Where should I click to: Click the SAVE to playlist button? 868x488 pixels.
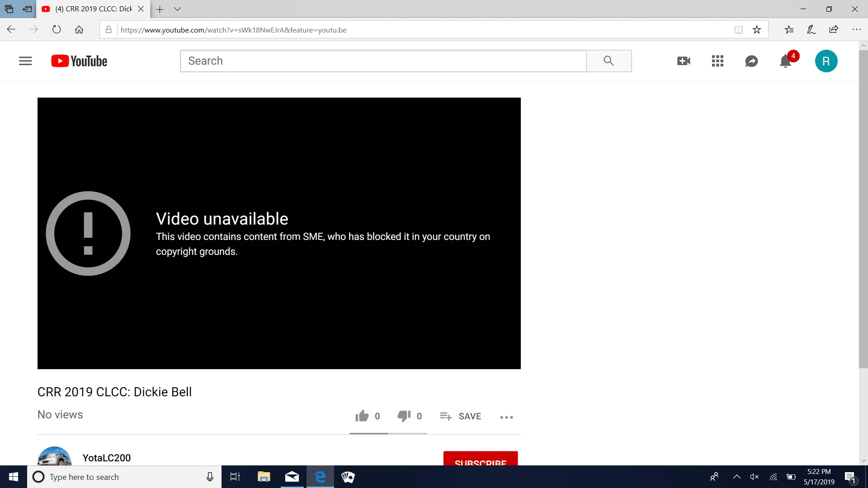460,416
